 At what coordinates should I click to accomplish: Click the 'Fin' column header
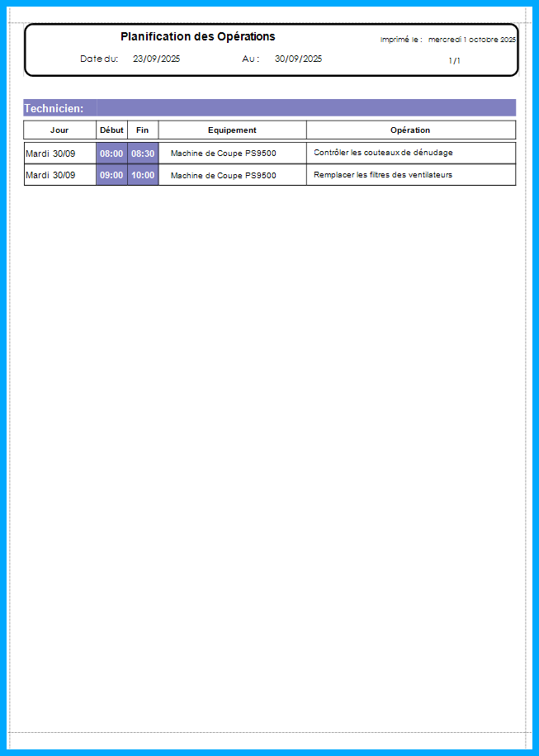click(x=142, y=130)
